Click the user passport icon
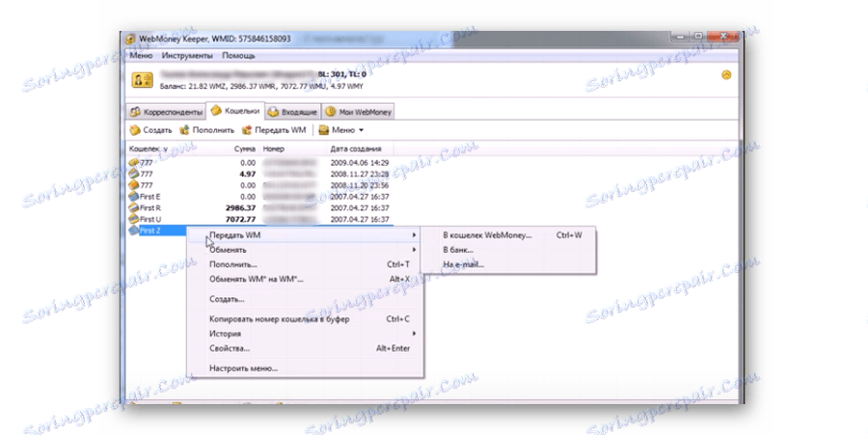 pos(143,80)
